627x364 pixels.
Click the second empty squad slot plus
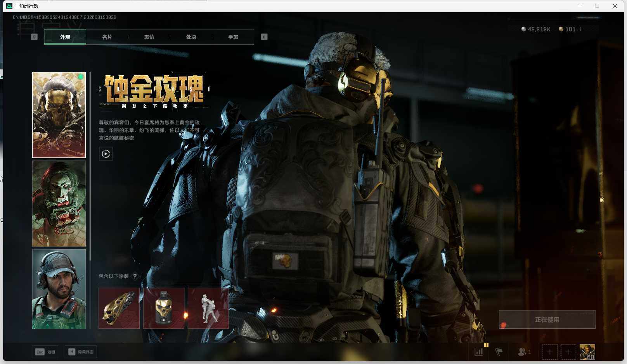pos(568,352)
